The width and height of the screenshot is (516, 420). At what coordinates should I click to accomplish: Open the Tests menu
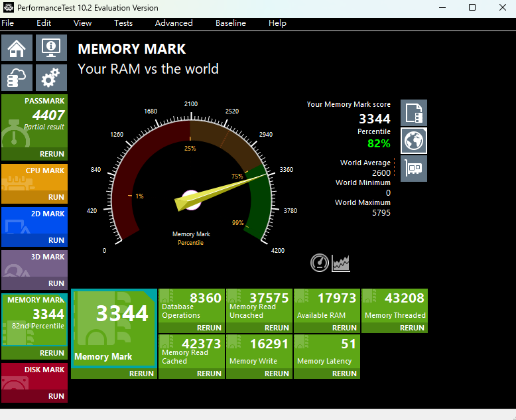coord(123,23)
